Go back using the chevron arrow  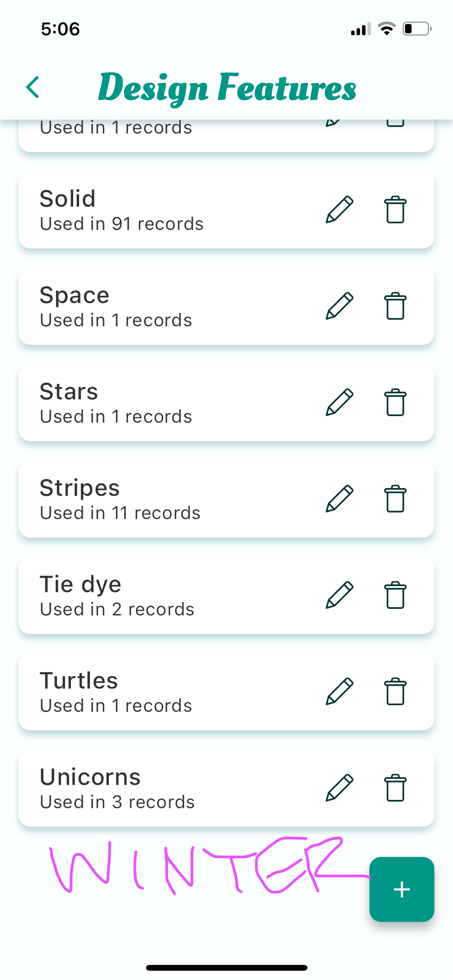[33, 87]
